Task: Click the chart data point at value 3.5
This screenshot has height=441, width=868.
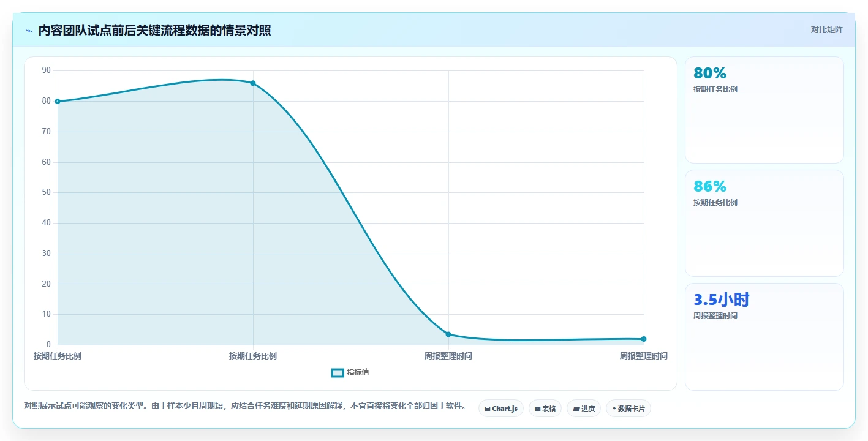Action: (448, 334)
